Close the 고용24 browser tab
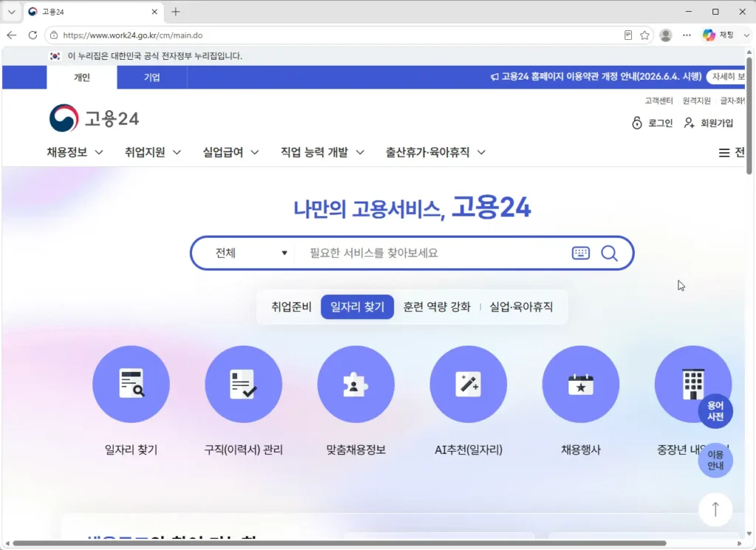Image resolution: width=756 pixels, height=550 pixels. pos(154,12)
